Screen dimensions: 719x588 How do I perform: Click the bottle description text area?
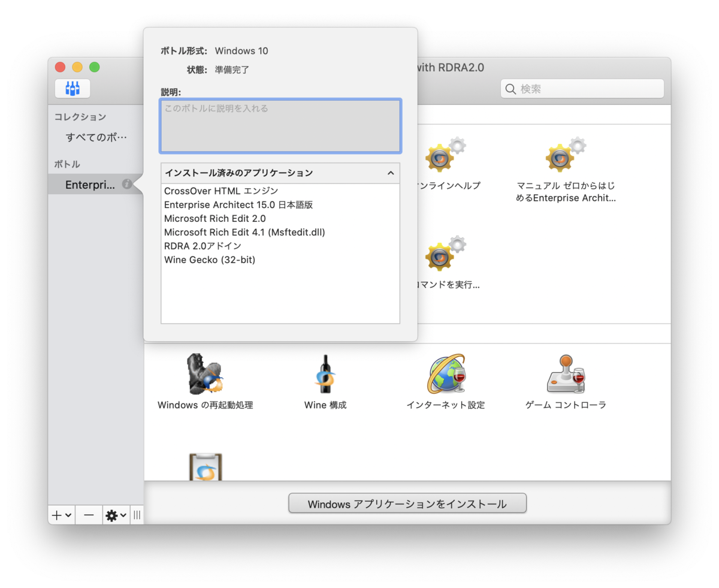pyautogui.click(x=280, y=126)
